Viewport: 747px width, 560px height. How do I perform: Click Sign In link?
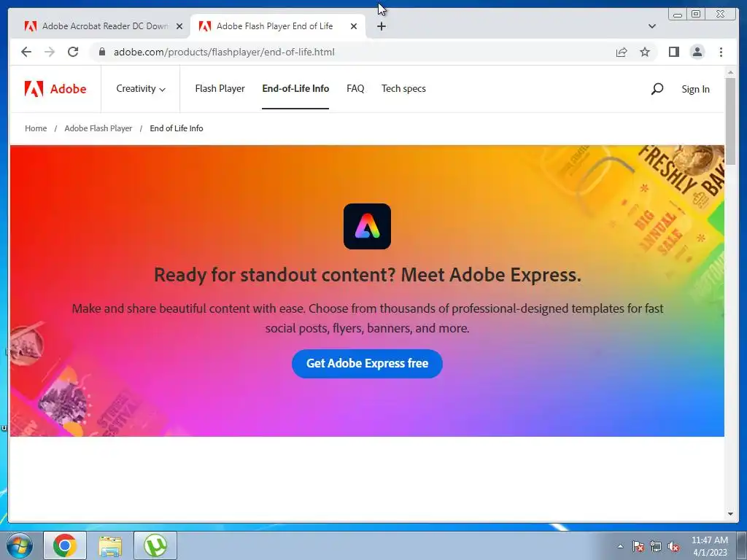coord(695,89)
